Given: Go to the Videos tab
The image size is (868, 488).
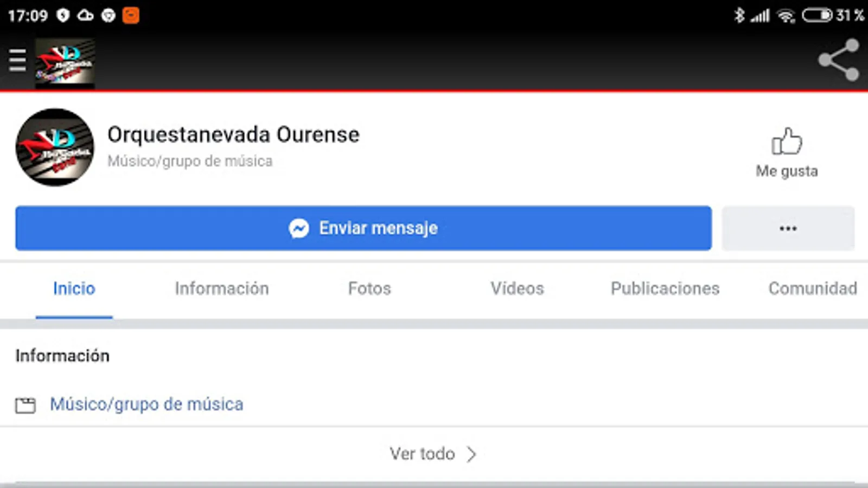Looking at the screenshot, I should 517,289.
